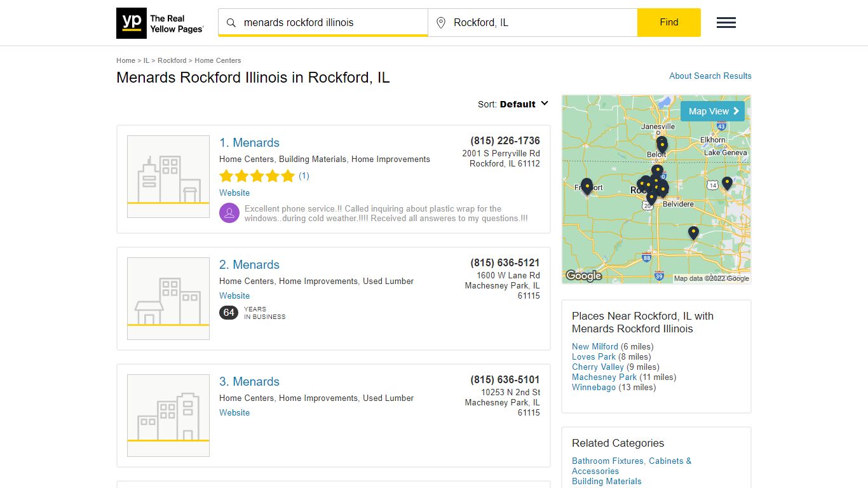Click the search magnifier icon
This screenshot has width=868, height=488.
click(x=231, y=22)
